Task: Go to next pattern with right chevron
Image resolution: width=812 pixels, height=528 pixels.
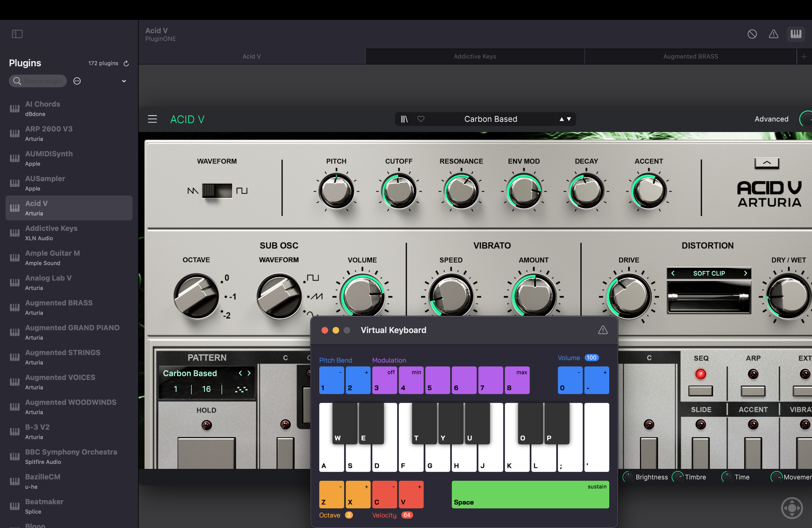Action: coord(249,373)
